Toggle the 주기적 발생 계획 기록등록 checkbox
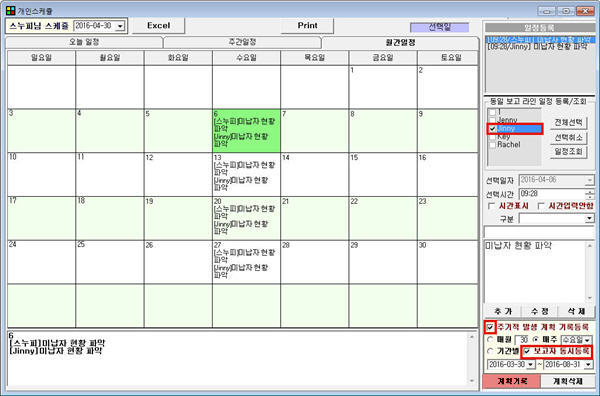The width and height of the screenshot is (600, 396). (x=490, y=328)
